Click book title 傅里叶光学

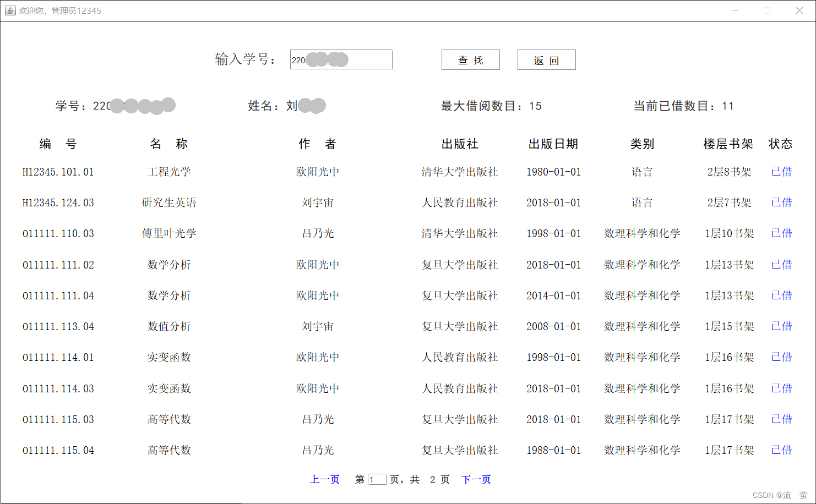pos(169,233)
